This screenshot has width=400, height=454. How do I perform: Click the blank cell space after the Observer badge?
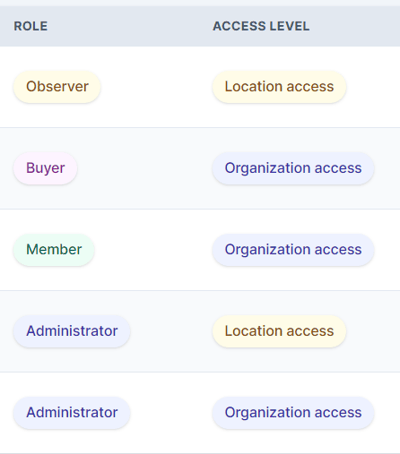(153, 87)
